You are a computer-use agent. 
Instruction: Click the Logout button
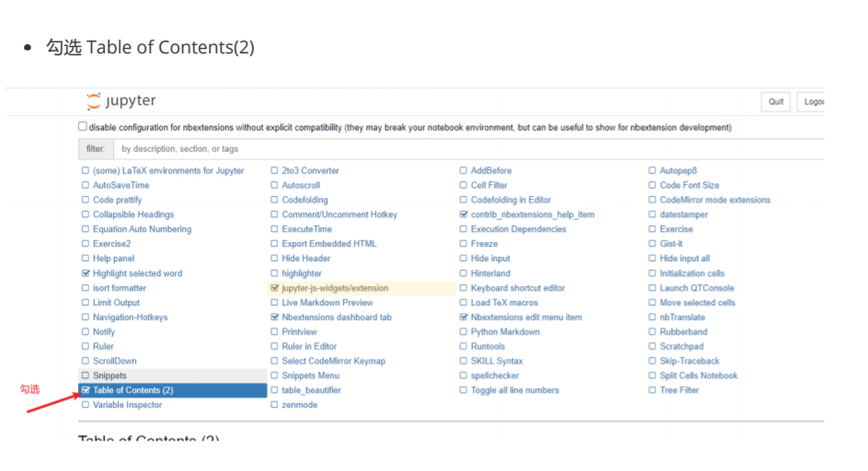pos(811,102)
